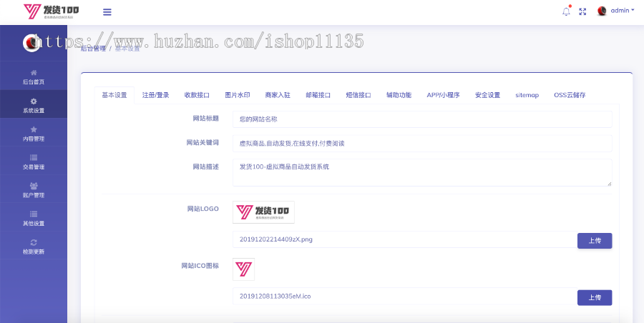644x323 pixels.
Task: Open the admin user dropdown
Action: 623,11
